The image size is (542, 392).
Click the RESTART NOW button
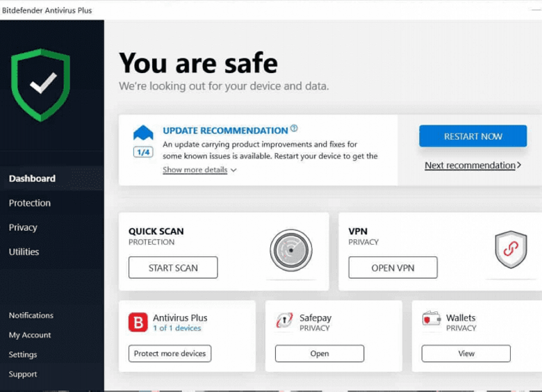tap(473, 136)
